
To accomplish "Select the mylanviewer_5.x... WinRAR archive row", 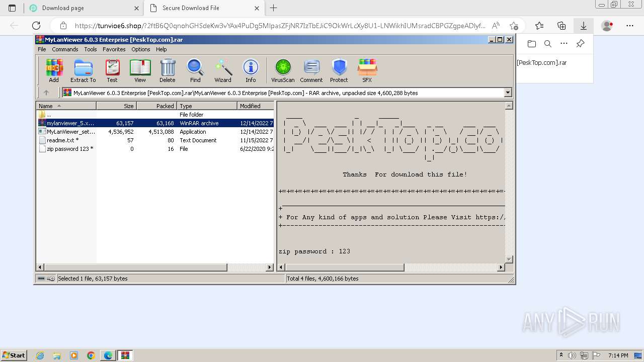I will point(155,123).
